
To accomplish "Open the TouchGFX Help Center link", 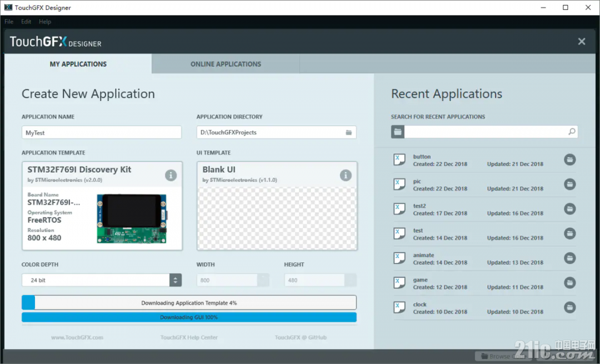I will [x=189, y=337].
